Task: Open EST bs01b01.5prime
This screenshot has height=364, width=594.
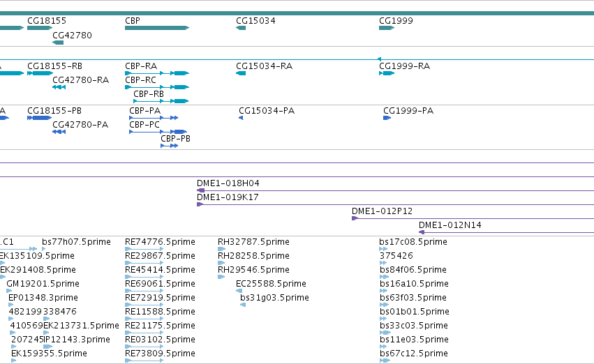Action: click(x=415, y=312)
